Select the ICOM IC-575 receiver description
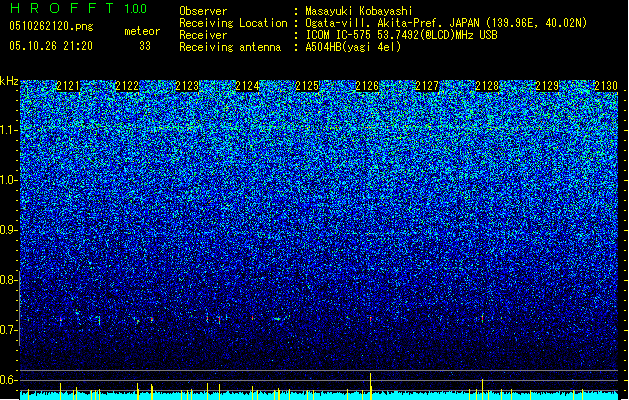 coord(401,35)
